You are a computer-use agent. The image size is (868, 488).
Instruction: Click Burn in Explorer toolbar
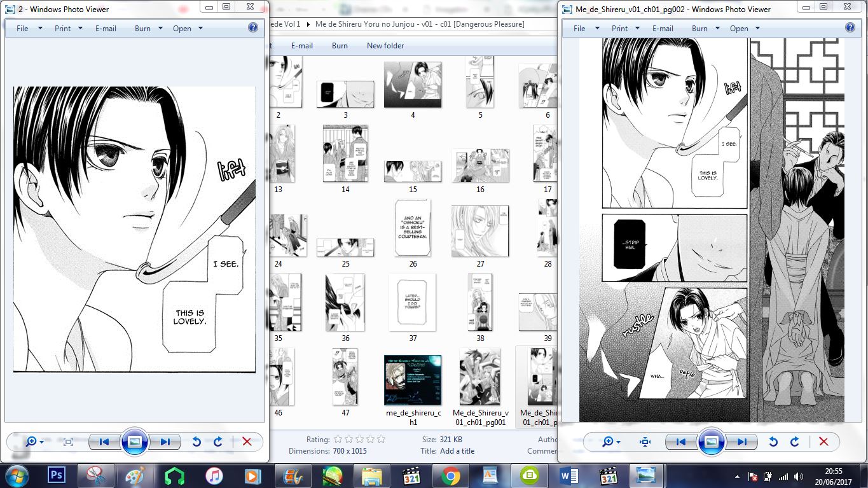point(340,46)
